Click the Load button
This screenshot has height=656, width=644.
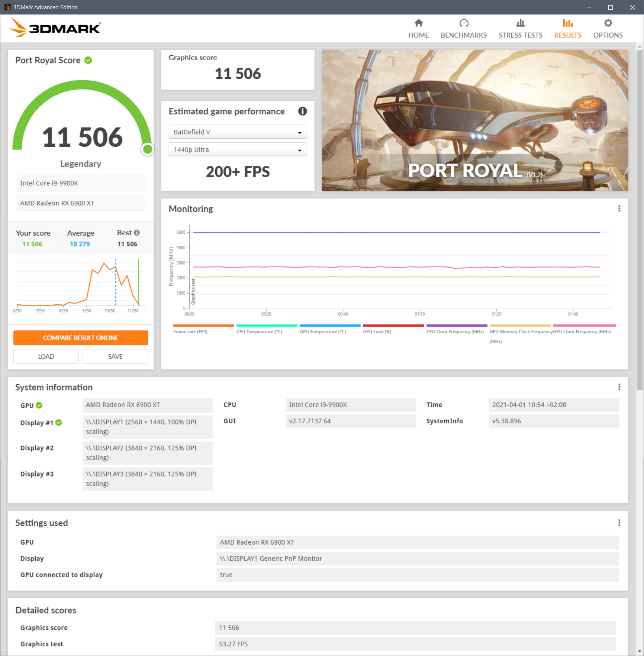click(x=46, y=356)
